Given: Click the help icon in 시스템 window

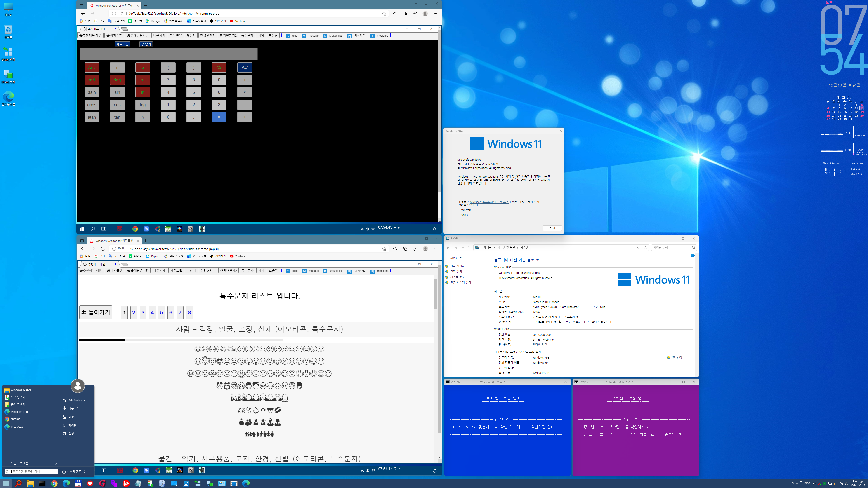Looking at the screenshot, I should (x=692, y=256).
